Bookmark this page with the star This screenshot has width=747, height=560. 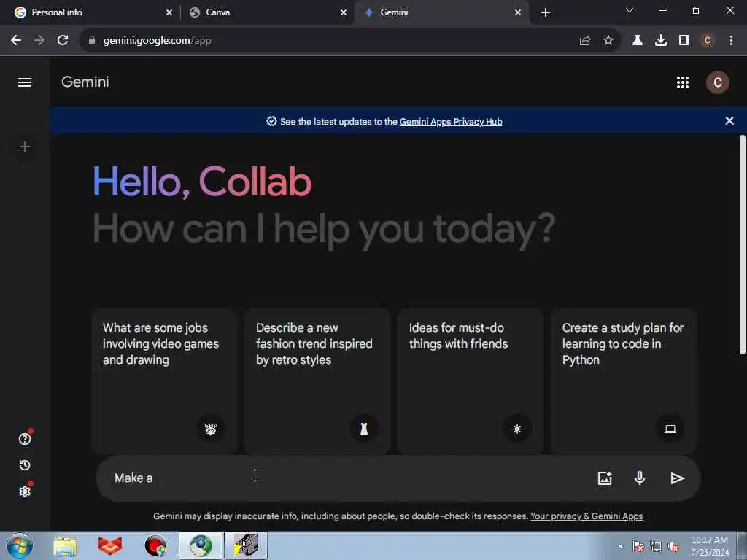pos(608,41)
